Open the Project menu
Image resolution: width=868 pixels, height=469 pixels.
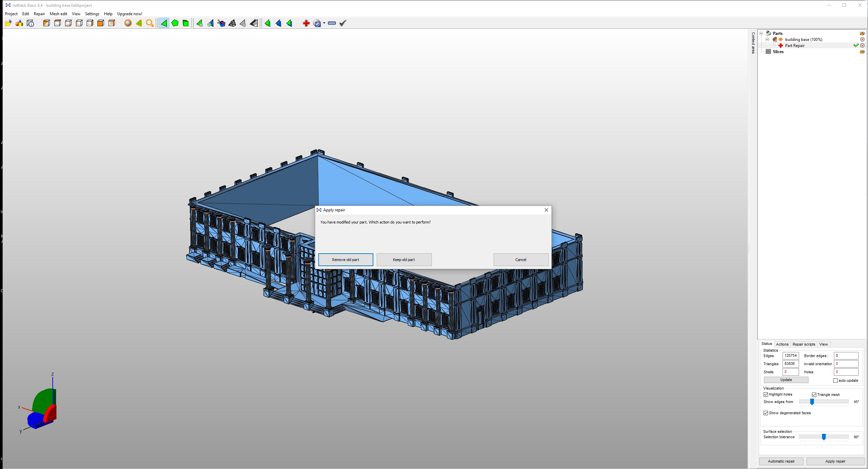(11, 14)
